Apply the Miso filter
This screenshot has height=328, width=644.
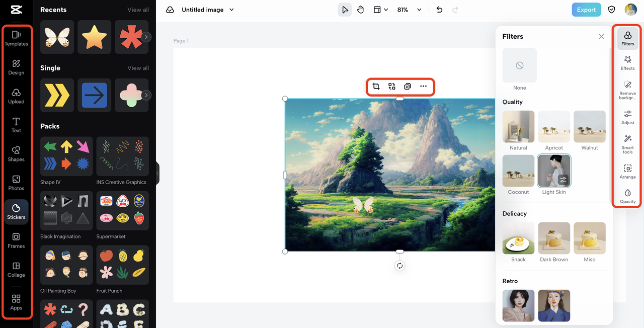pos(590,238)
